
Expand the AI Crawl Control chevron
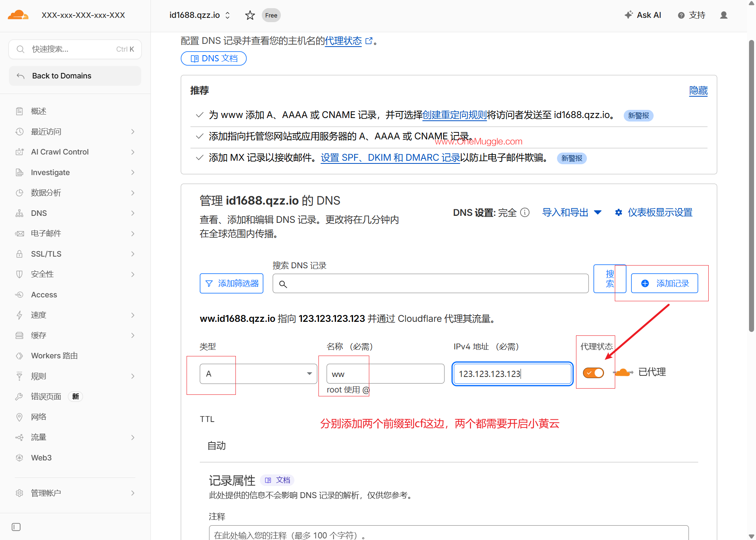[133, 152]
